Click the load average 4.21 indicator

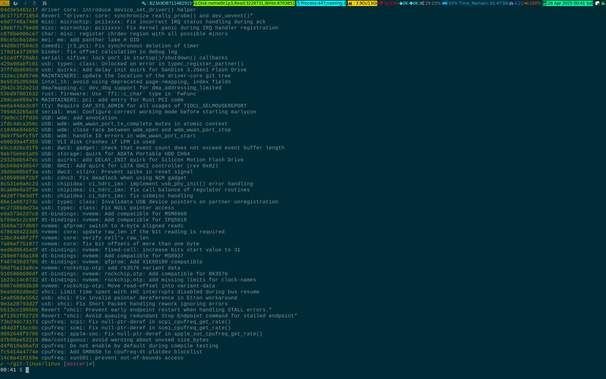(x=516, y=3)
